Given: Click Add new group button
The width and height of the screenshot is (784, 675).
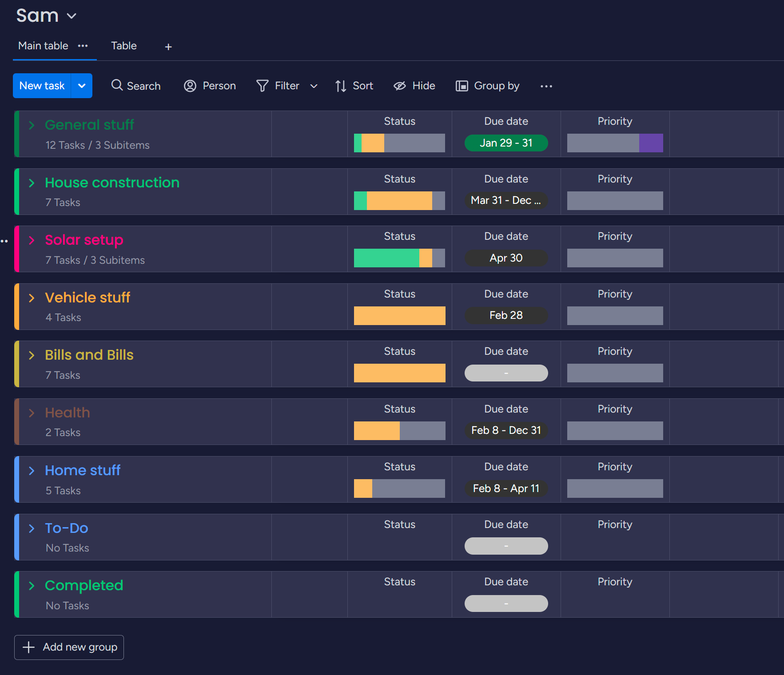Looking at the screenshot, I should pyautogui.click(x=69, y=647).
